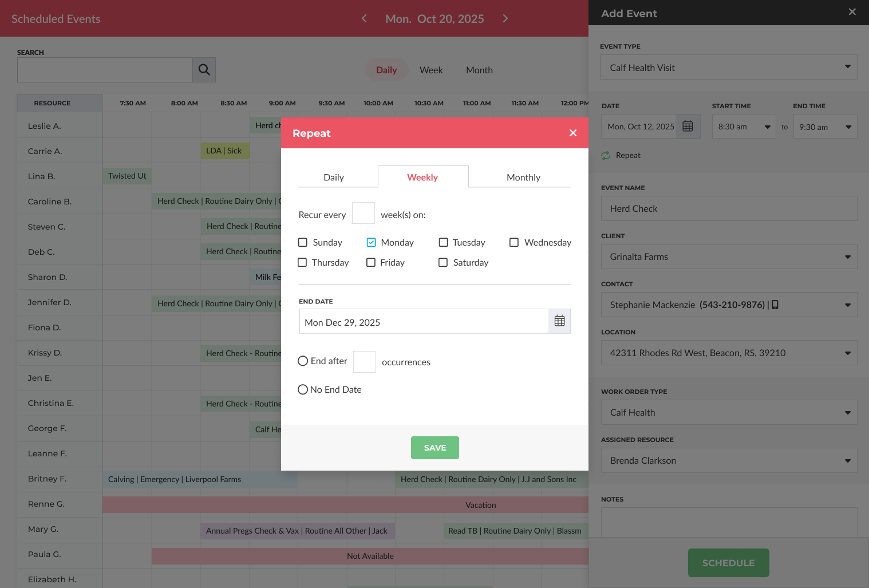Uncheck the Monday checkbox
Image resolution: width=869 pixels, height=588 pixels.
click(x=372, y=242)
